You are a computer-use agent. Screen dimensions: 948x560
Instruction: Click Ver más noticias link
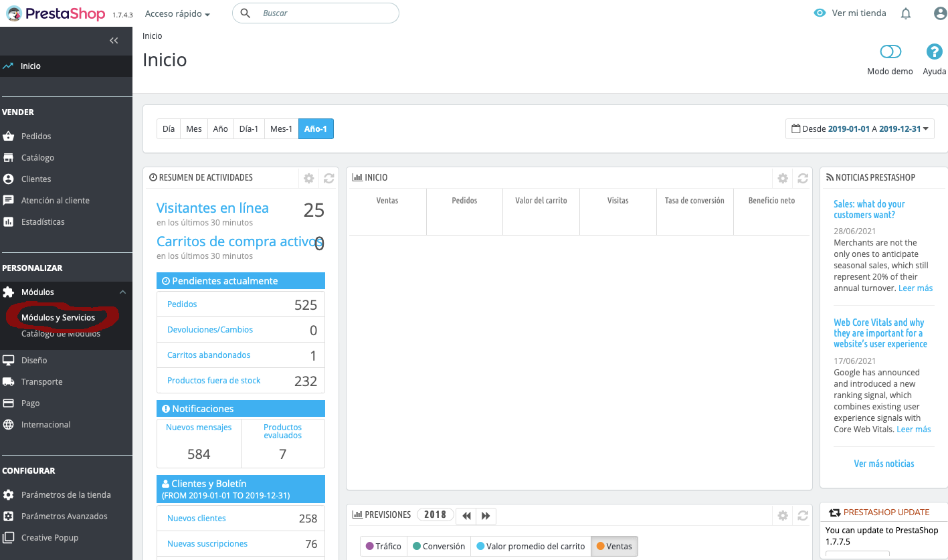point(884,464)
